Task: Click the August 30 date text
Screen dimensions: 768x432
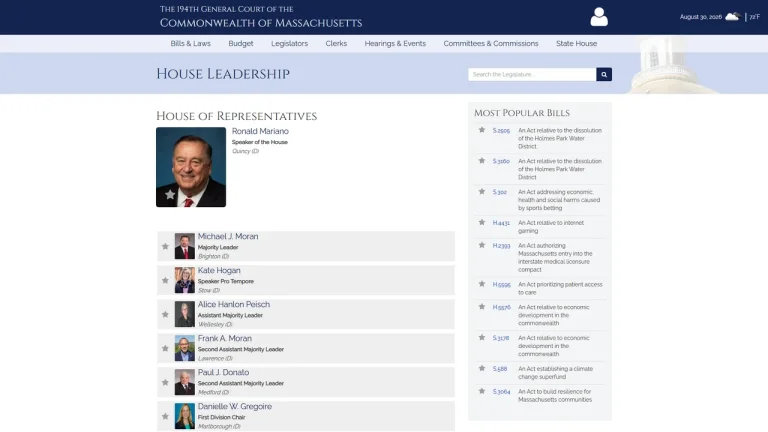Action: [700, 17]
